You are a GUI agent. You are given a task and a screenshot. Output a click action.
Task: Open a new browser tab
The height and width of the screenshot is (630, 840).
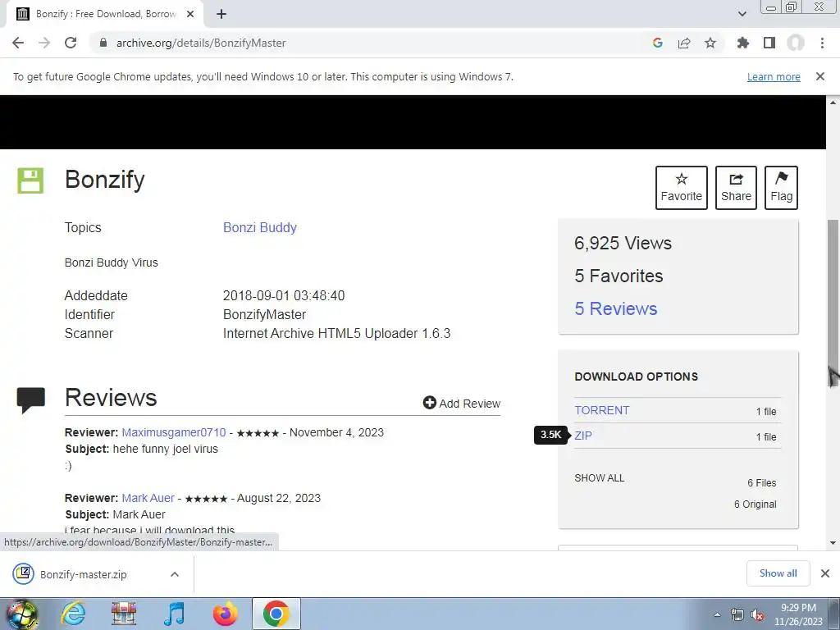coord(221,14)
